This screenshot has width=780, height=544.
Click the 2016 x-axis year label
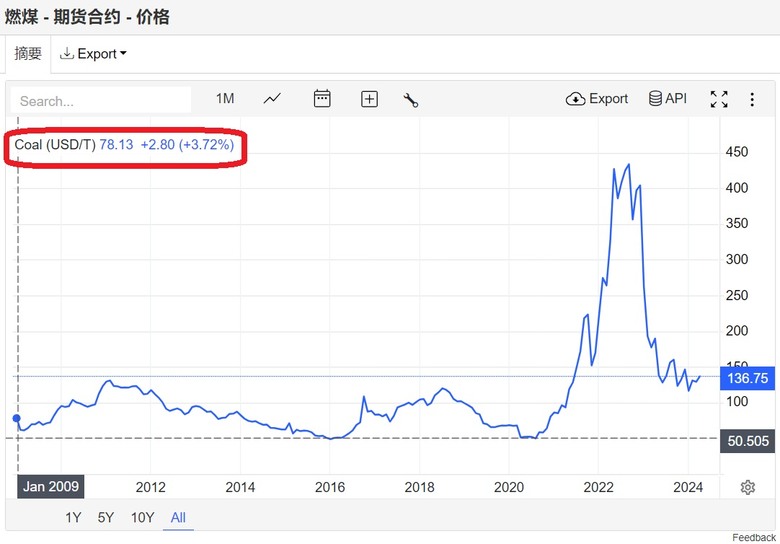[x=330, y=487]
